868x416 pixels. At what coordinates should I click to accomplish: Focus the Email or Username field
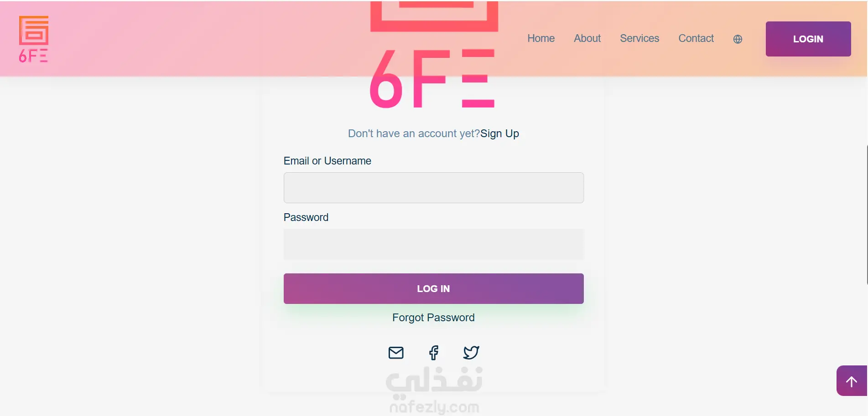pos(433,188)
